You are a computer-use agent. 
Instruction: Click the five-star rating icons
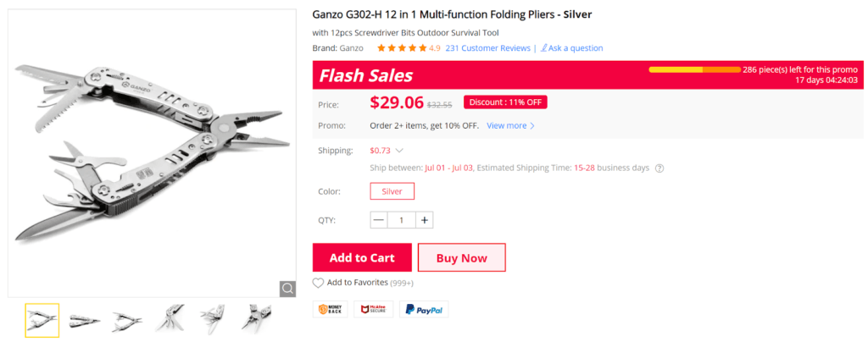402,48
